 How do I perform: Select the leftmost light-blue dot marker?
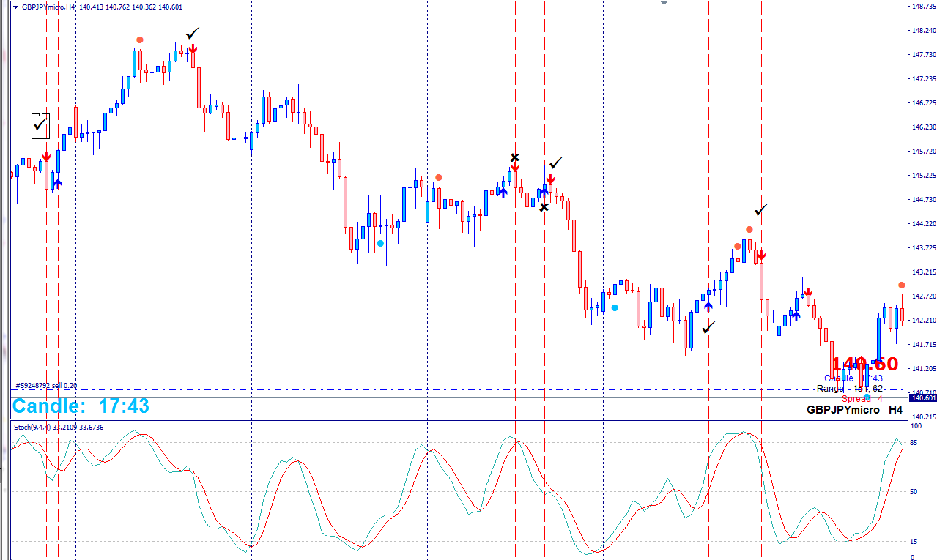coord(380,243)
